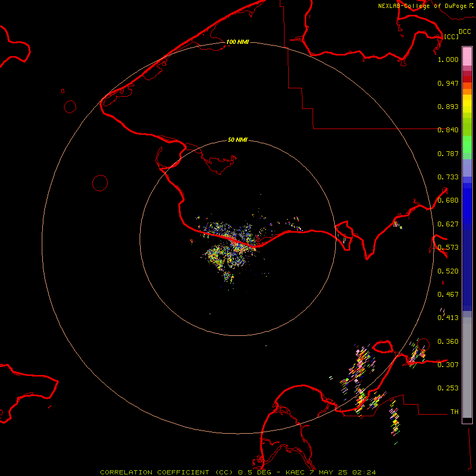
Task: Click the Correlation Coefficient caption at bottom
Action: click(x=238, y=472)
